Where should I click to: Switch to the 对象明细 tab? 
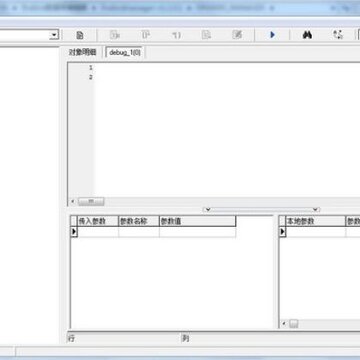coord(82,52)
